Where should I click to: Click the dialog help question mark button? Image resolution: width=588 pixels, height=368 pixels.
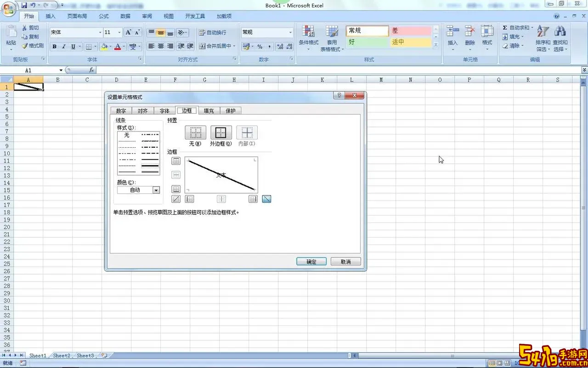(339, 96)
